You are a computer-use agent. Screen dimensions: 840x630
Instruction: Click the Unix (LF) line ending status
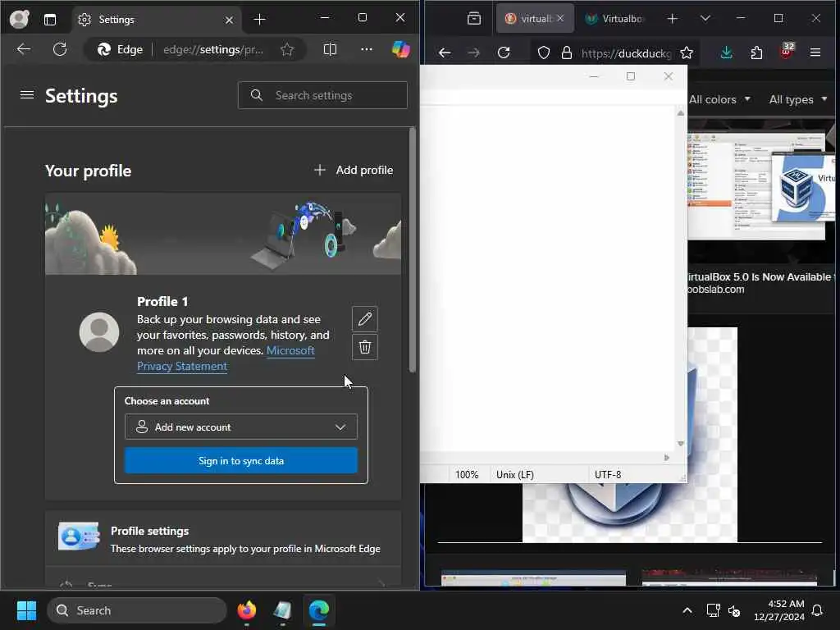tap(515, 475)
